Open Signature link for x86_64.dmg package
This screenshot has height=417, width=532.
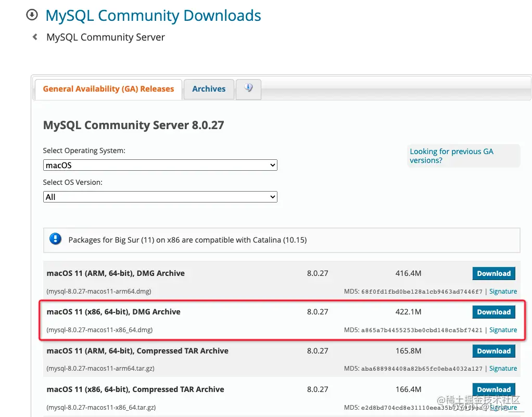pos(503,330)
